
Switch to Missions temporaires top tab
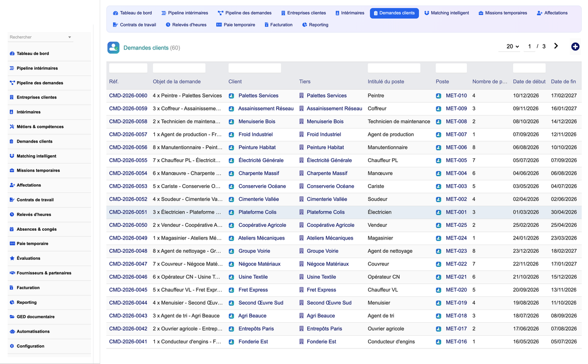coord(503,13)
